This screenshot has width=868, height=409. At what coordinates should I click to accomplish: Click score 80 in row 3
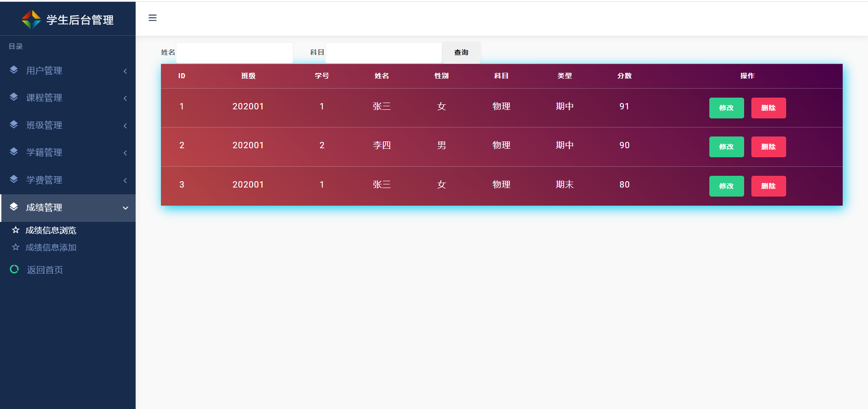[x=624, y=184]
